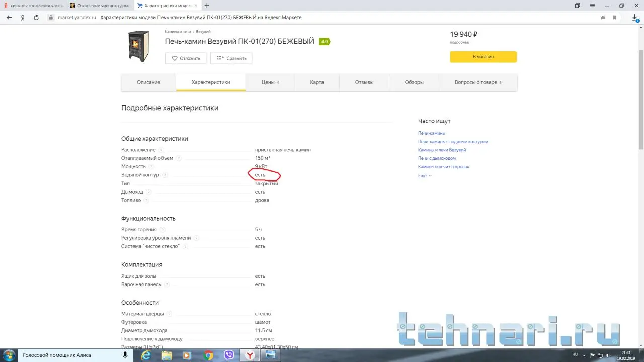Open Печи-камины с водяным контуром link
The height and width of the screenshot is (362, 644).
[x=453, y=142]
